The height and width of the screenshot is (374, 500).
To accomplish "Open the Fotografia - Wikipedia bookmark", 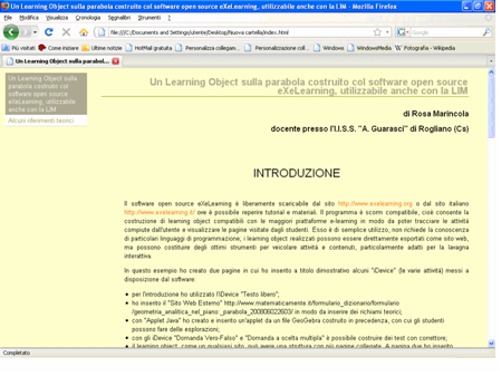I will [x=425, y=48].
